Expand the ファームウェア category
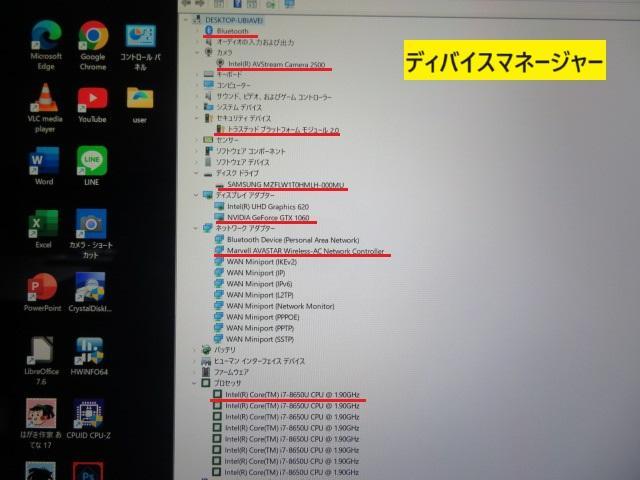 click(x=195, y=372)
